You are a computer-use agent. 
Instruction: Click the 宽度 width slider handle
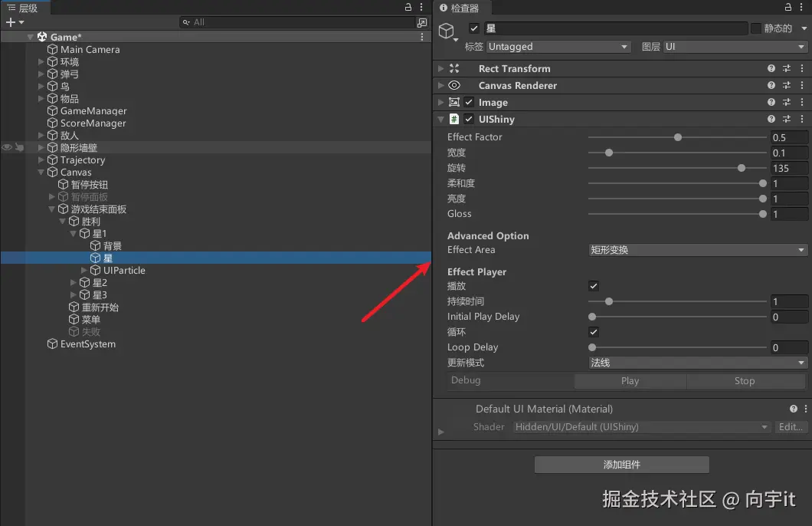coord(609,153)
